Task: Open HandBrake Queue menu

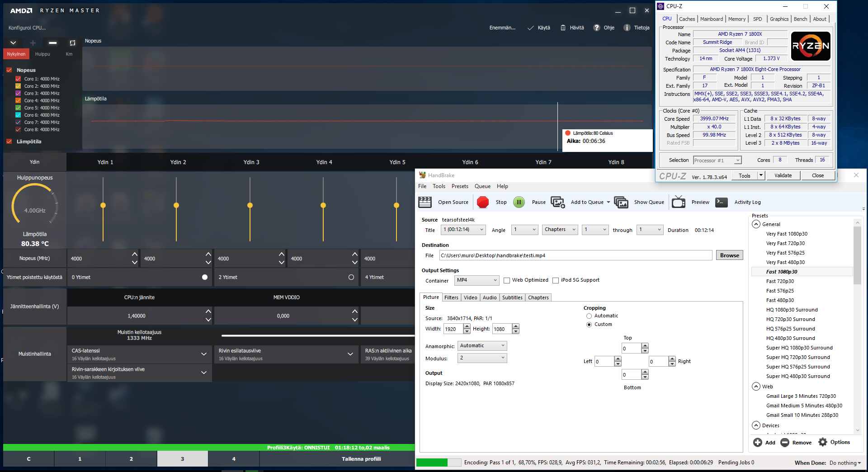Action: pos(482,186)
